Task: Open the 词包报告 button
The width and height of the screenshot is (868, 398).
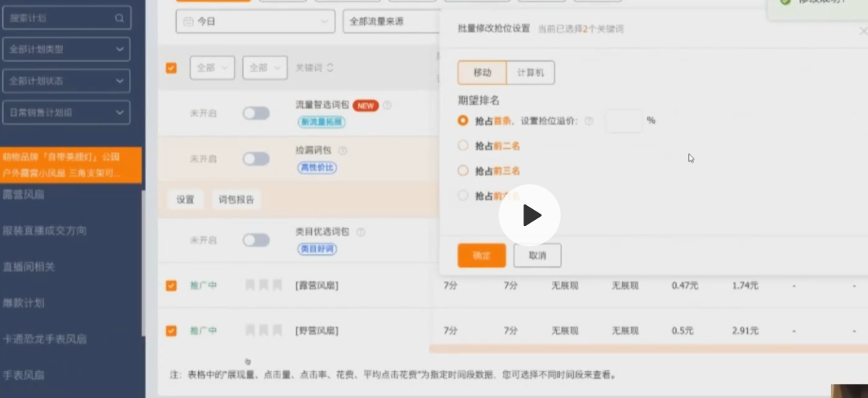Action: 236,200
